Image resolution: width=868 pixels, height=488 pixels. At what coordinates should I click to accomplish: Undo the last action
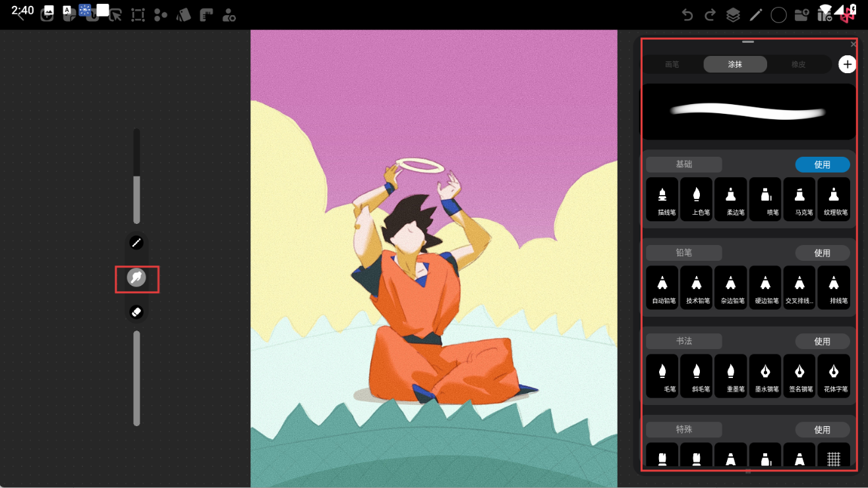click(x=687, y=15)
